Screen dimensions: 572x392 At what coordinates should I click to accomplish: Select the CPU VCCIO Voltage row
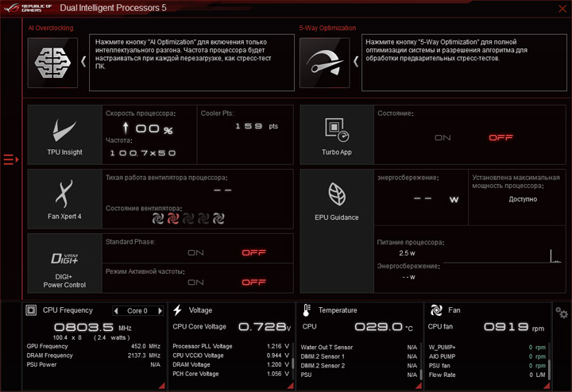pyautogui.click(x=231, y=355)
